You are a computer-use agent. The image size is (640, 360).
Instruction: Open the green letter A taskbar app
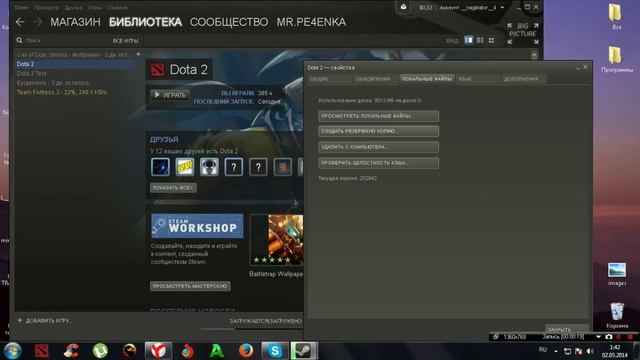tap(217, 351)
